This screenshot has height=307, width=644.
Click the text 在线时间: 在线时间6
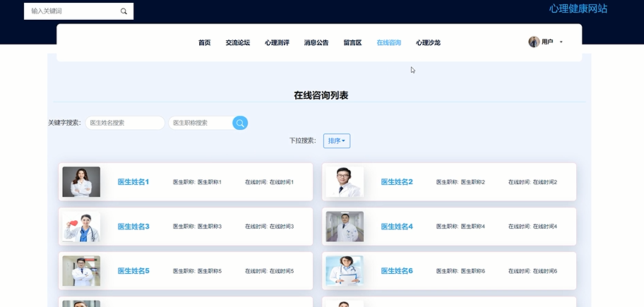click(532, 271)
